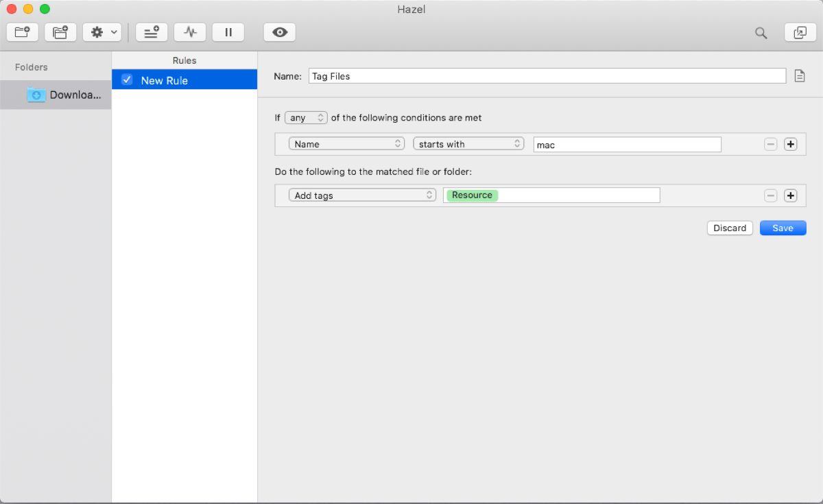Click the activity pulse toolbar icon

pos(190,32)
